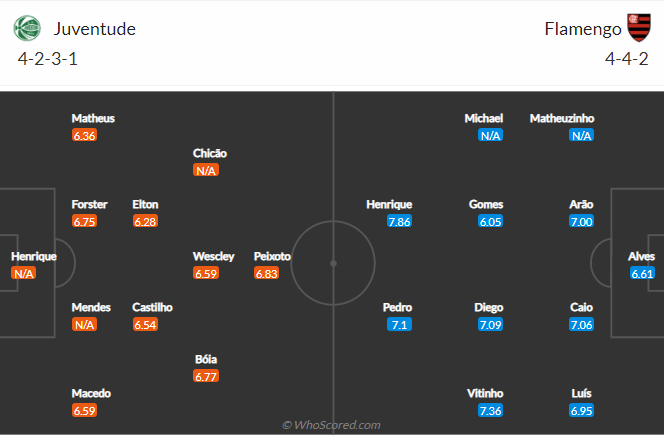Click the WhoScored.com watermark
The height and width of the screenshot is (435, 664).
click(332, 425)
